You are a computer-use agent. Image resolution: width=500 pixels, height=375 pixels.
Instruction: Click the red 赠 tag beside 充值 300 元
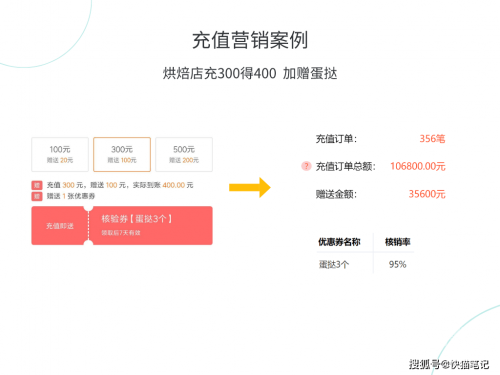point(37,185)
